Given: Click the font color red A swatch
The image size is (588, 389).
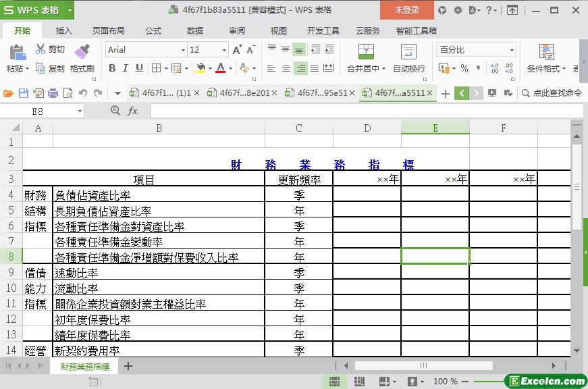Looking at the screenshot, I should (220, 68).
